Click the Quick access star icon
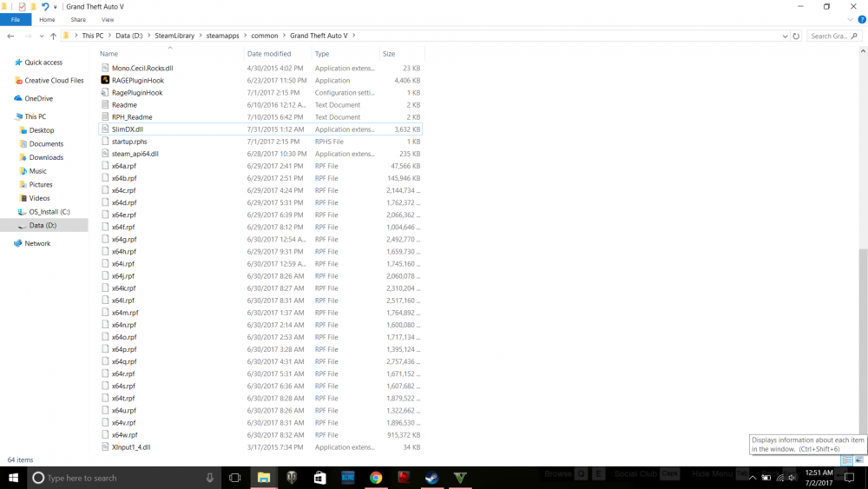Screen dimensions: 868x489 click(x=17, y=62)
